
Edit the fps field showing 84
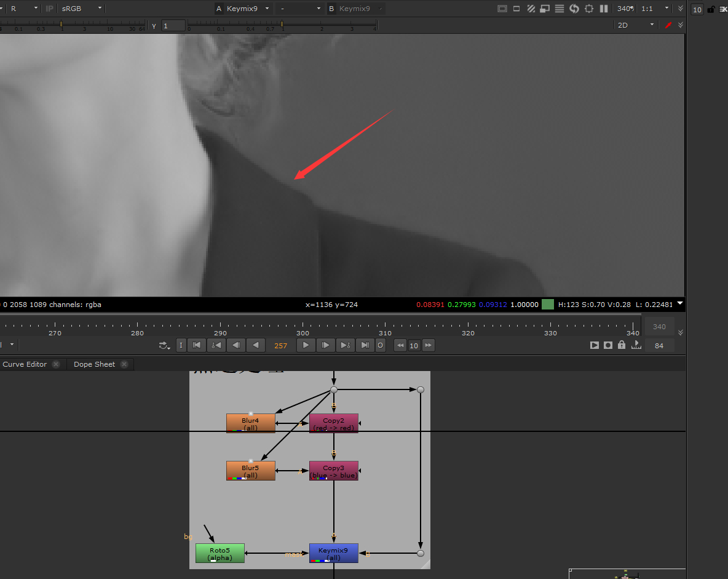[659, 346]
